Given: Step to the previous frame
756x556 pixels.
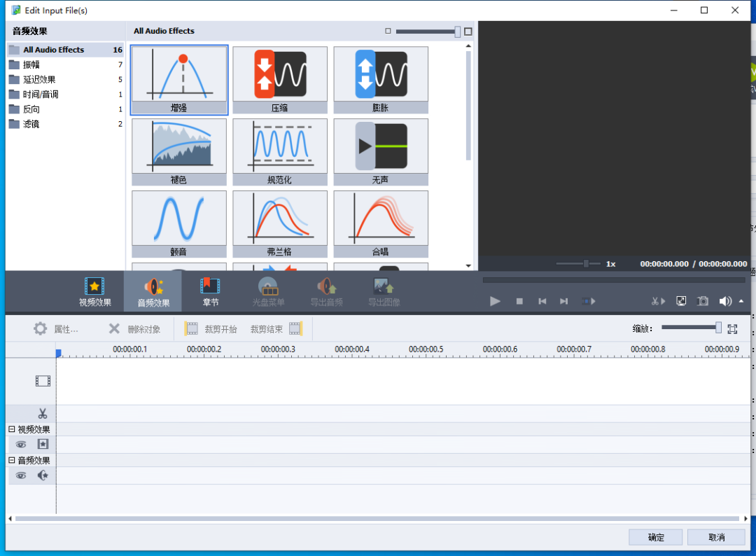Looking at the screenshot, I should pyautogui.click(x=542, y=301).
